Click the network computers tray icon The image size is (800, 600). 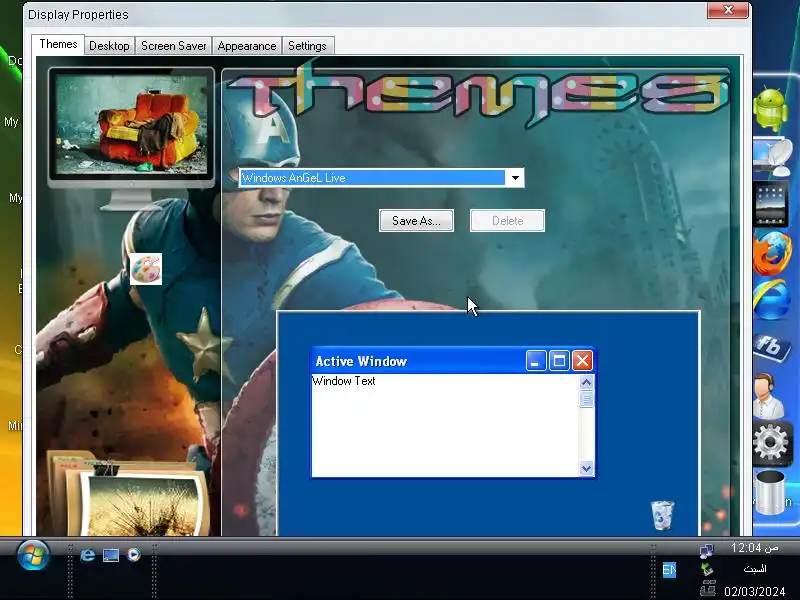[707, 551]
